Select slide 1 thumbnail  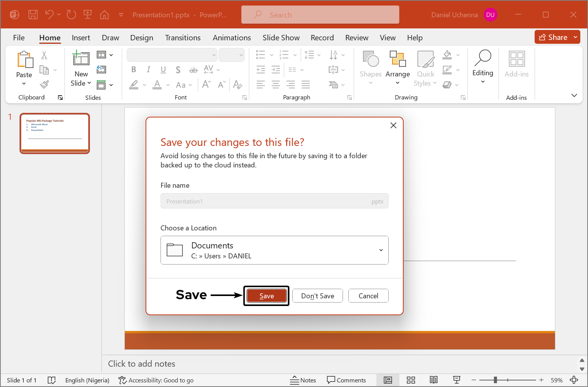(x=55, y=133)
